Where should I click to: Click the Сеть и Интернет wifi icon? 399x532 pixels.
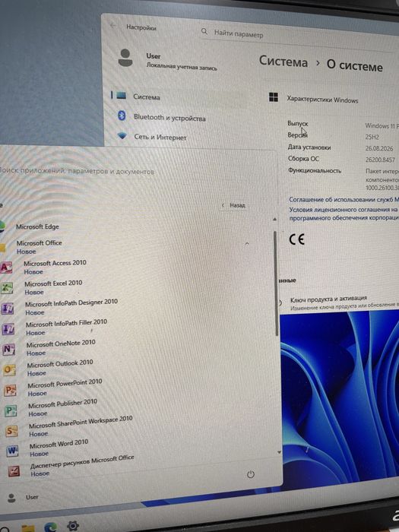coord(122,136)
